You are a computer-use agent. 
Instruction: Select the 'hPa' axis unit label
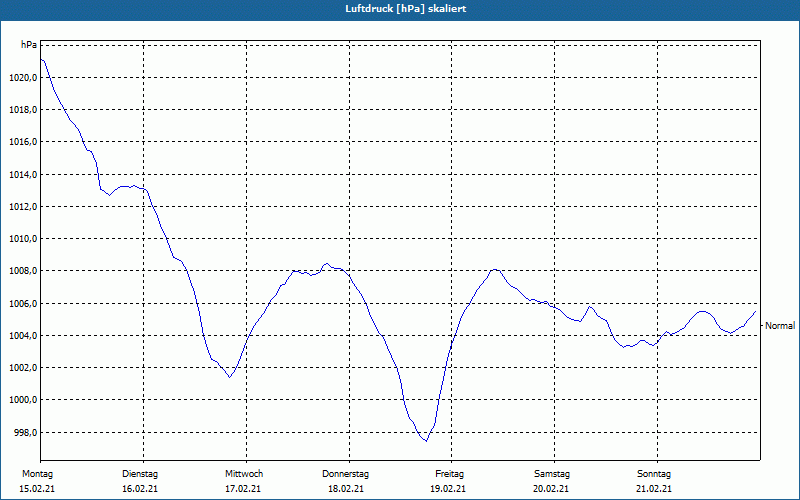pyautogui.click(x=29, y=45)
